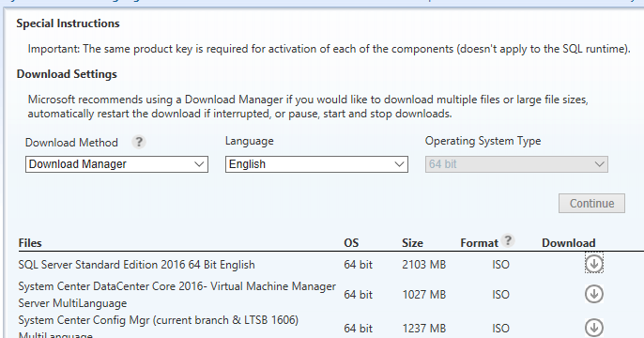Viewport: 644px width, 338px height.
Task: Click the Download column header
Action: pos(569,243)
